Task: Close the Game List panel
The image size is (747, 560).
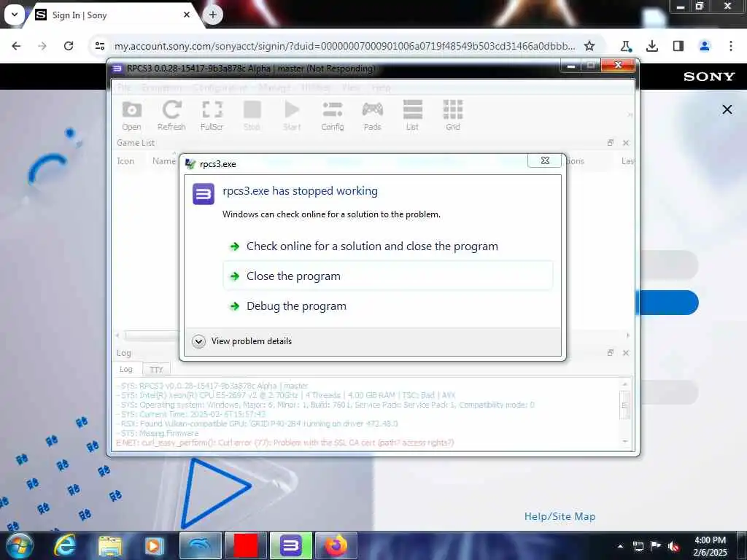Action: coord(626,143)
